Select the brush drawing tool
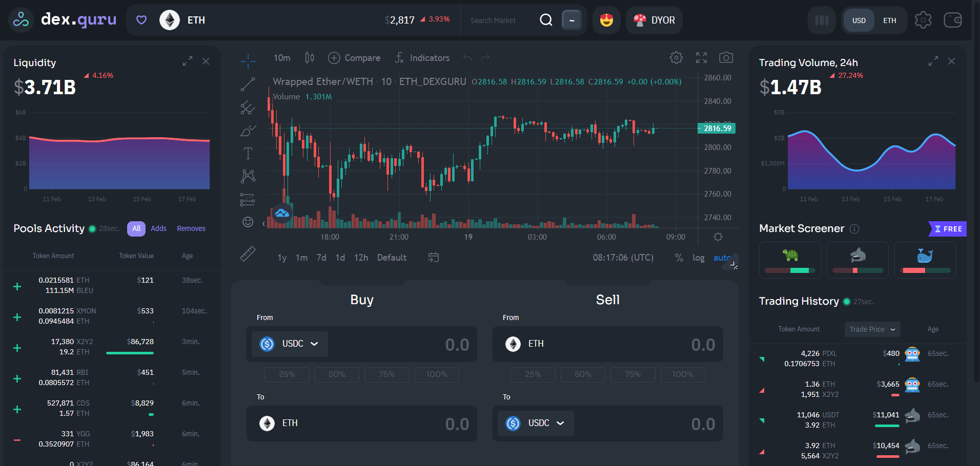The image size is (980, 466). 248,131
